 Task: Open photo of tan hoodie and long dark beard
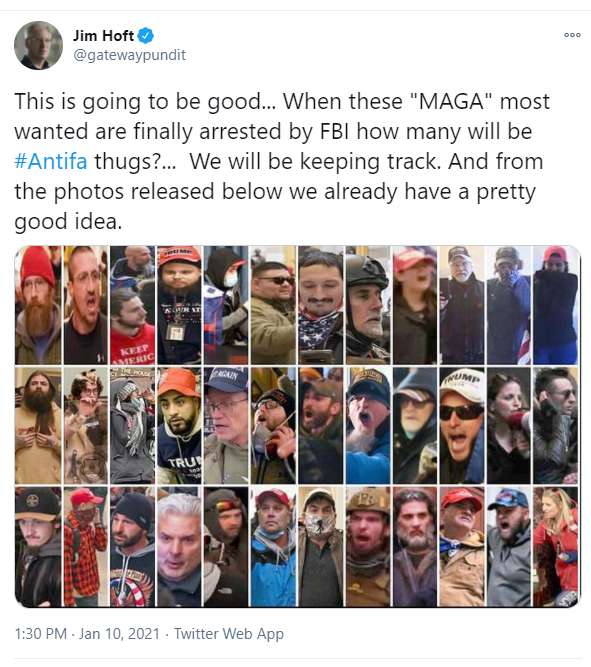38,426
